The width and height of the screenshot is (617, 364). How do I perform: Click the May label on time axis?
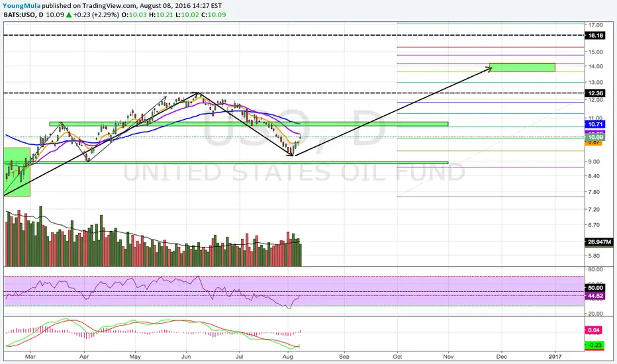click(x=135, y=357)
